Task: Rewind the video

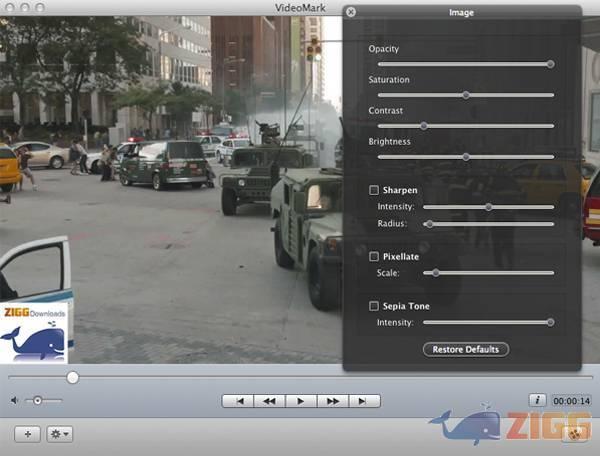Action: tap(270, 401)
